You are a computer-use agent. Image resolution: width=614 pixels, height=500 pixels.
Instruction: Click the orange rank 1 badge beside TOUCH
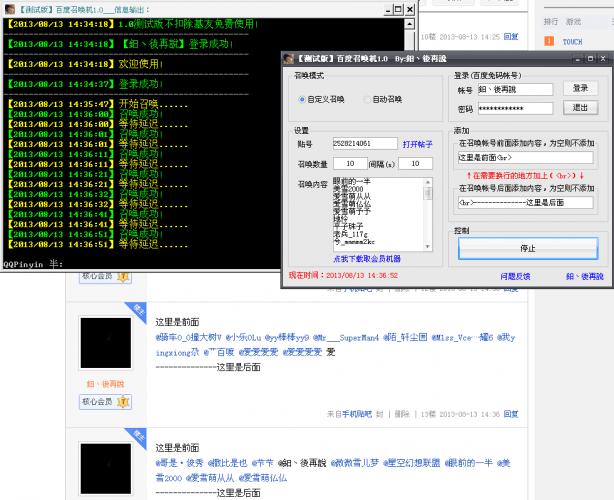point(549,42)
